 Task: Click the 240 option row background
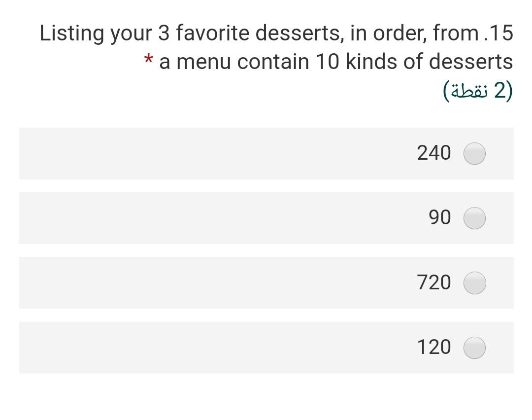coord(266,153)
